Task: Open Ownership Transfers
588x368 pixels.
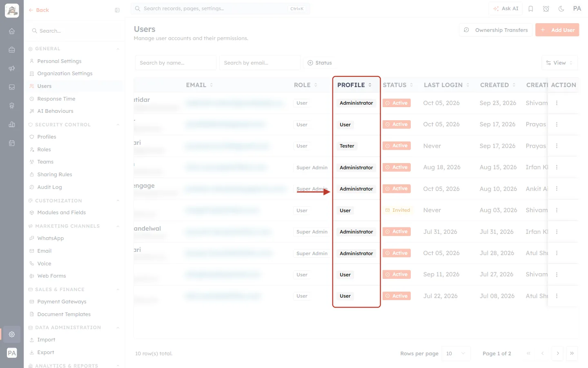Action: pyautogui.click(x=496, y=30)
